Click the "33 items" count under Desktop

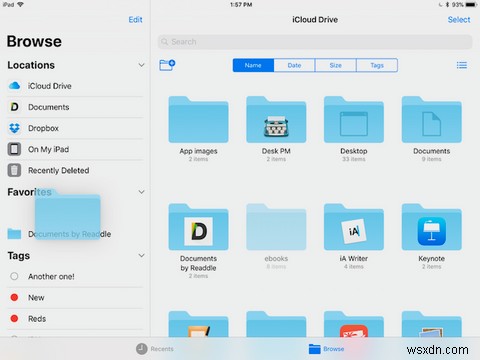pos(354,159)
